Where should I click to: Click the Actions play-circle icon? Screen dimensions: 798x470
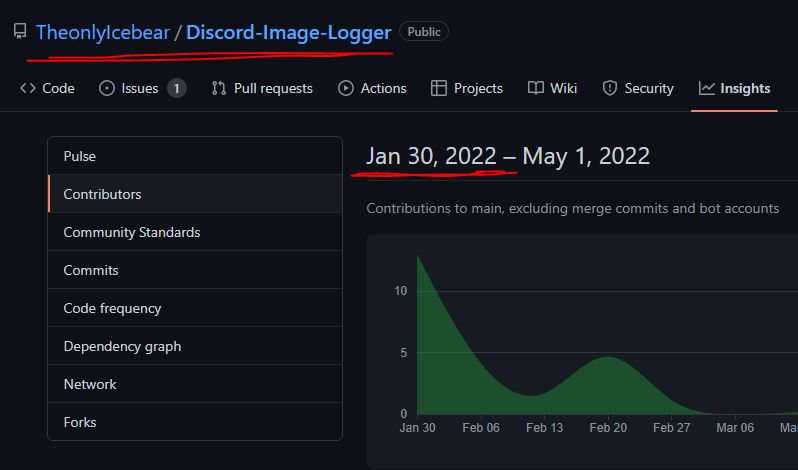point(346,88)
